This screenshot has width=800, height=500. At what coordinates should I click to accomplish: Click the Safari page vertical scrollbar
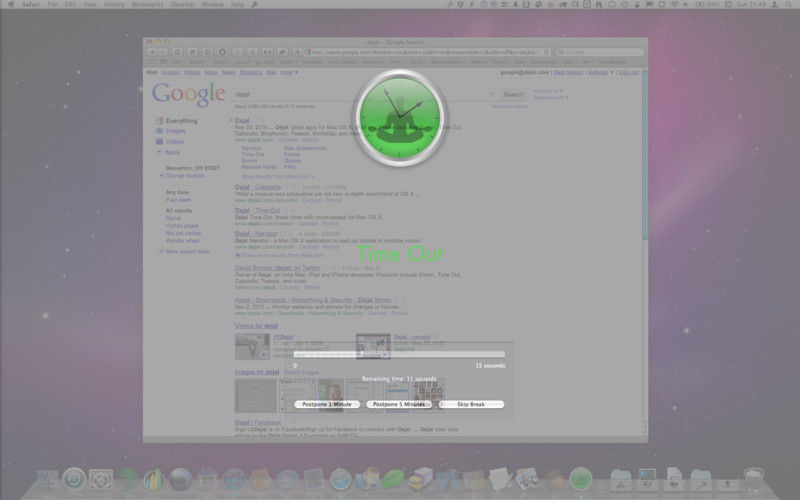[645, 156]
